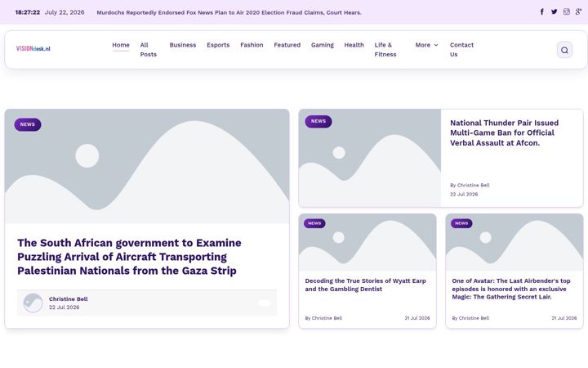
Task: Click the search magnifier icon
Action: click(x=564, y=50)
